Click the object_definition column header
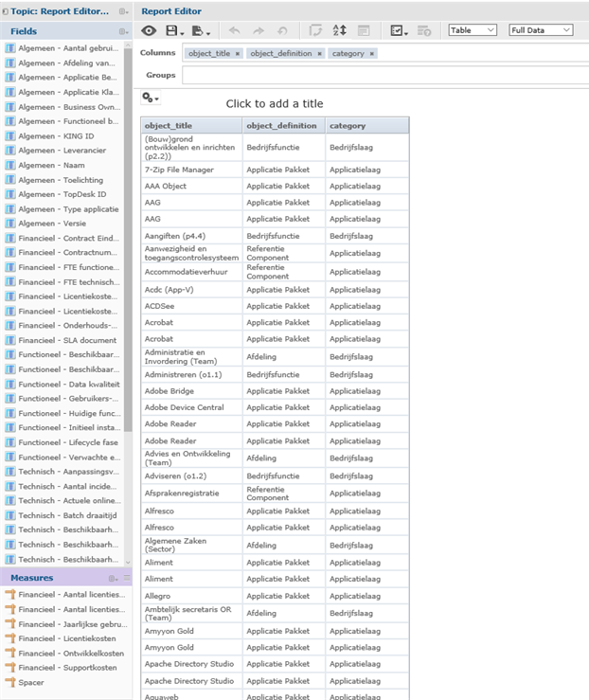 coord(284,125)
